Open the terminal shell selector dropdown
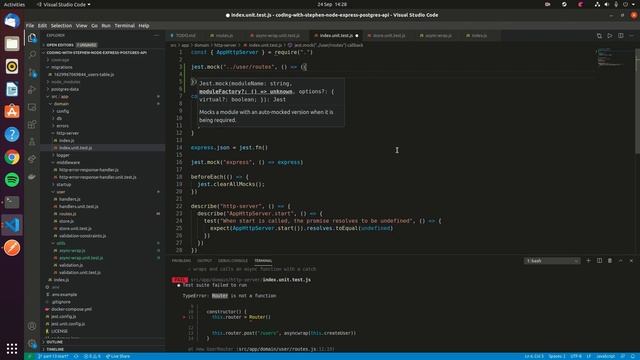Image resolution: width=640 pixels, height=360 pixels. [x=552, y=261]
